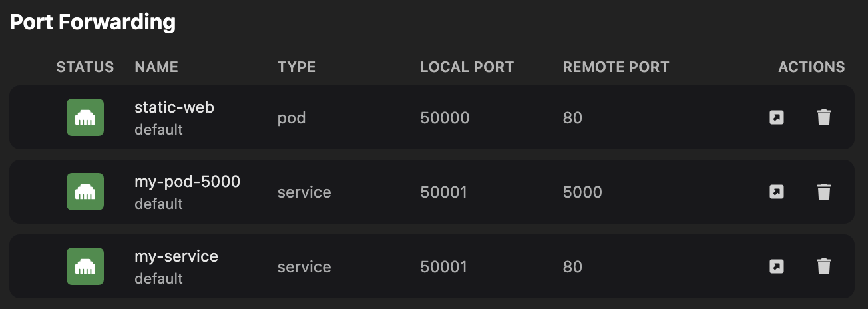Click static-web green status icon

(x=85, y=117)
